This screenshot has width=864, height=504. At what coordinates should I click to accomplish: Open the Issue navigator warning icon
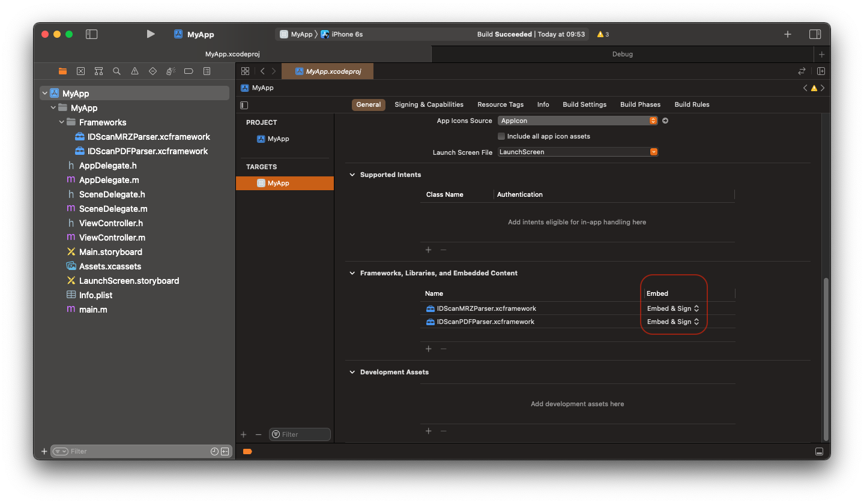pos(134,71)
